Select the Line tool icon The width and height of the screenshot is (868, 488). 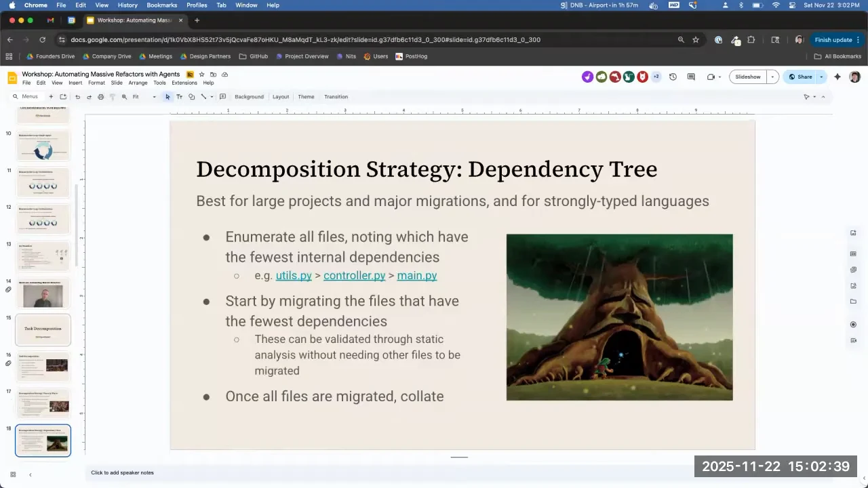coord(203,97)
